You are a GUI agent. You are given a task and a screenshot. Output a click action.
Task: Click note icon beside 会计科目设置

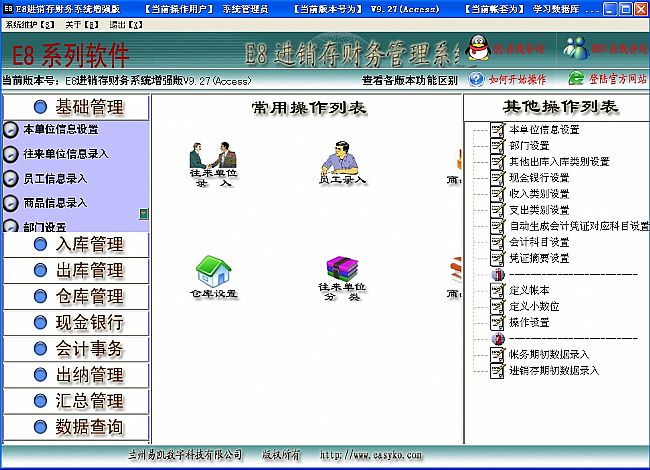[497, 242]
